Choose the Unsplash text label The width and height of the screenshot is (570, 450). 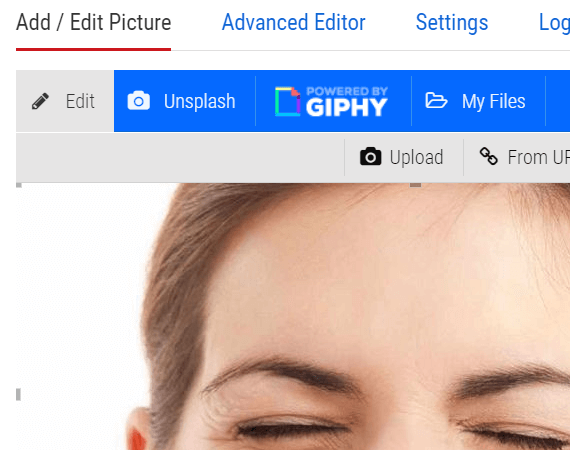coord(199,101)
